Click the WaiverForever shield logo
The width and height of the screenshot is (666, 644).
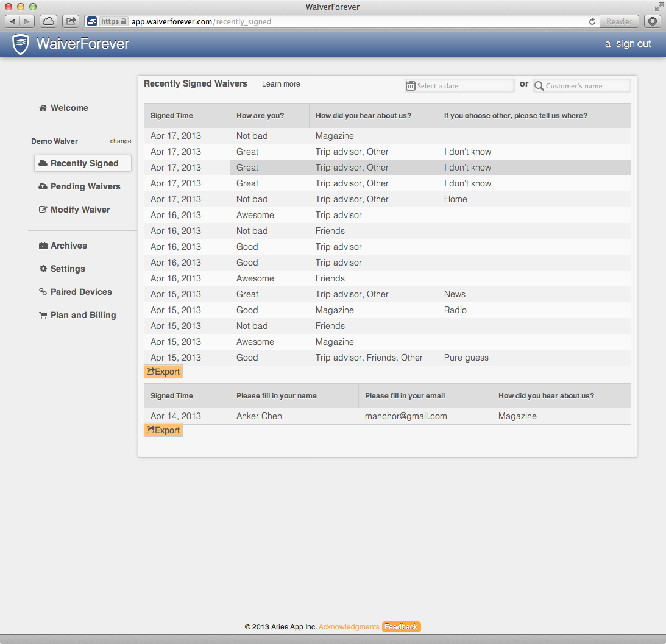point(20,44)
